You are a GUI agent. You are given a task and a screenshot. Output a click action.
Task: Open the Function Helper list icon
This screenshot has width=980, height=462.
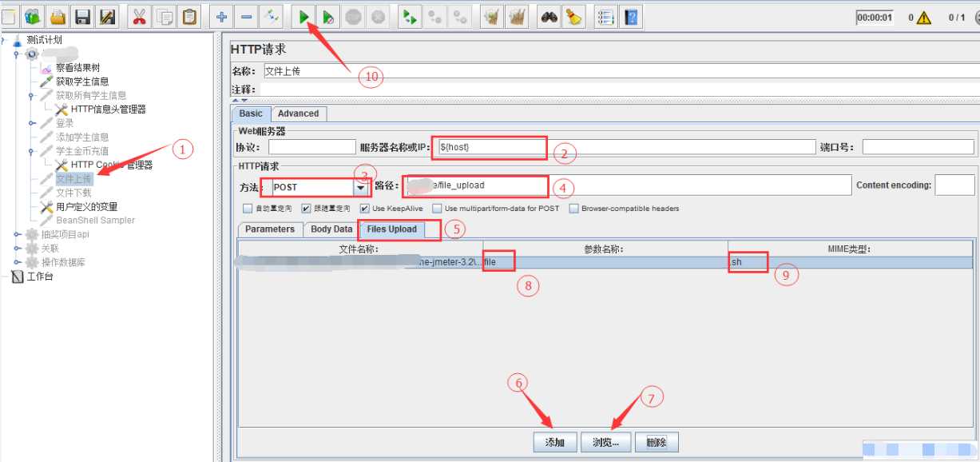[x=607, y=16]
